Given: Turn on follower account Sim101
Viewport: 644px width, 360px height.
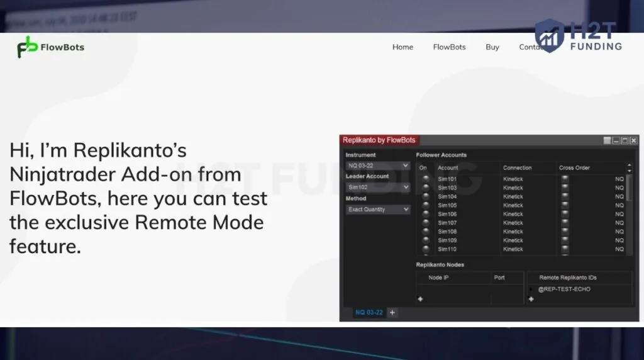Looking at the screenshot, I should click(x=426, y=179).
